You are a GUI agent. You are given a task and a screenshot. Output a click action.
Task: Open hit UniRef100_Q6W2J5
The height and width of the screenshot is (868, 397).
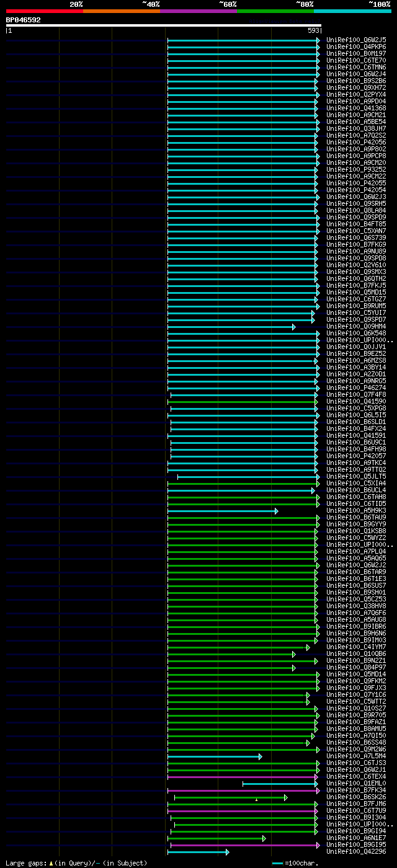point(356,40)
